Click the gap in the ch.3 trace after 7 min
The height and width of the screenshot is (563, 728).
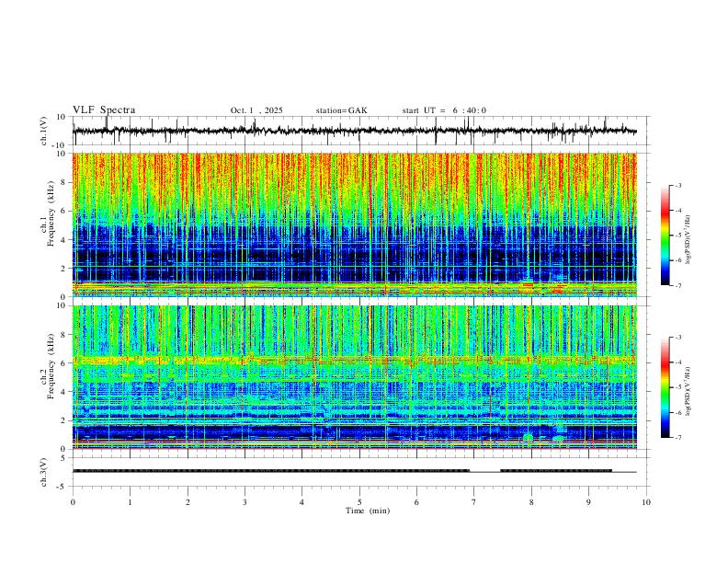(x=485, y=472)
